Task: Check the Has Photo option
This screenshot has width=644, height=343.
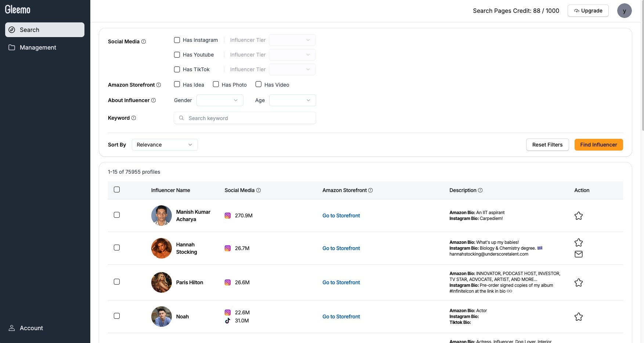Action: pyautogui.click(x=216, y=84)
